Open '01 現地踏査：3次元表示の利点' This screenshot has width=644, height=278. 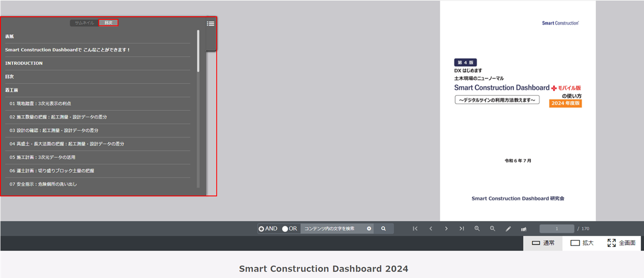[x=97, y=104]
